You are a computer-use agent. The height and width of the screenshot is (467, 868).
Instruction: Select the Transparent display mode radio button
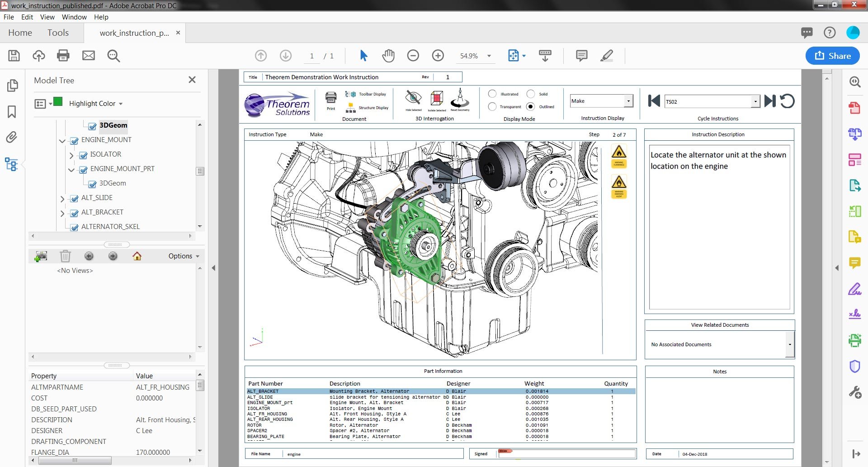(492, 107)
